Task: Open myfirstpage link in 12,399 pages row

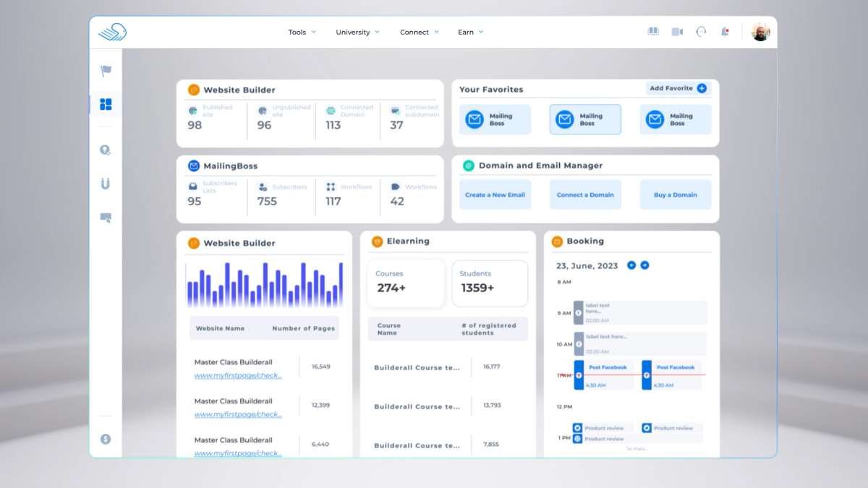Action: coord(238,414)
